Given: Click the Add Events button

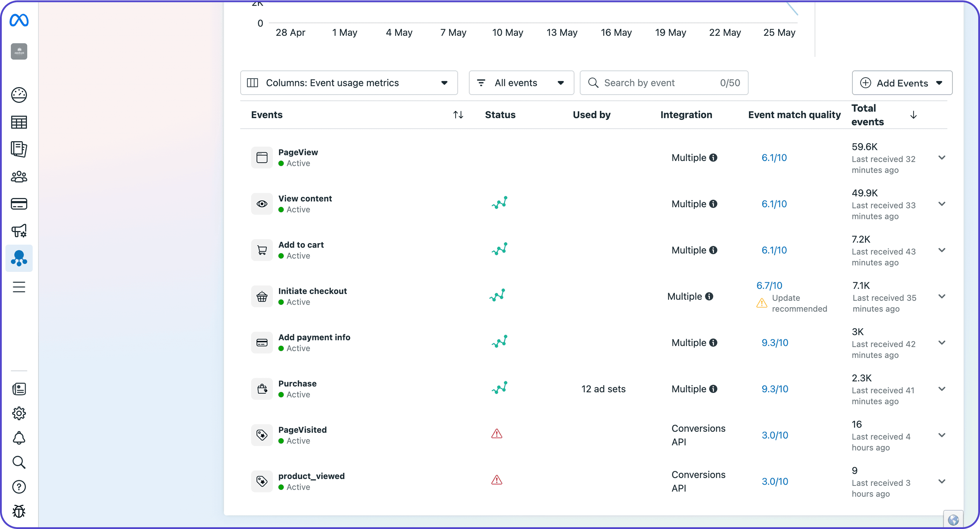Looking at the screenshot, I should tap(902, 83).
